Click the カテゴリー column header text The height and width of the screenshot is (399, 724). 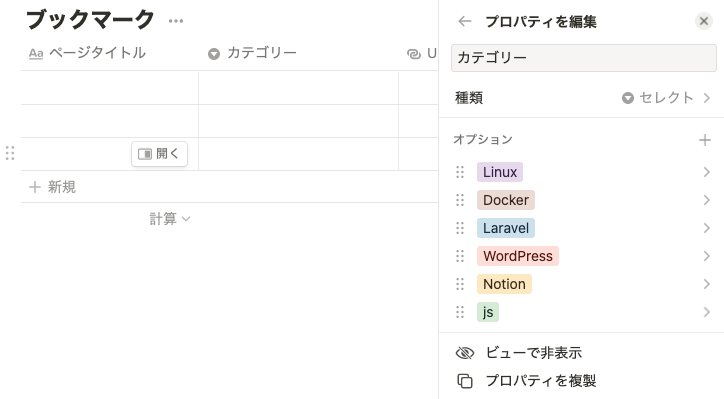(x=262, y=53)
